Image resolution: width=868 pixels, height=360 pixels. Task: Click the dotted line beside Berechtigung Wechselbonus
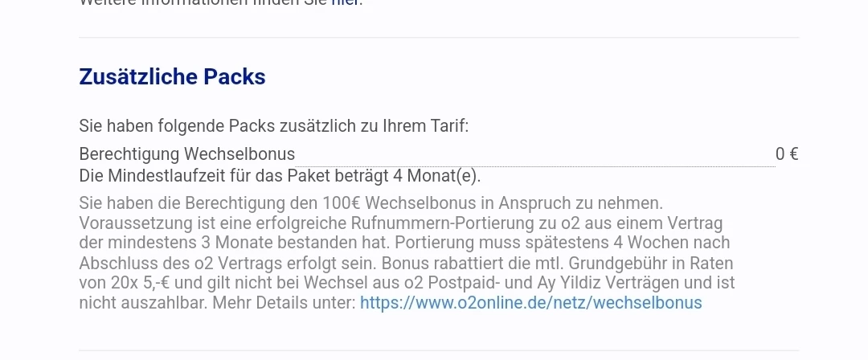point(534,166)
